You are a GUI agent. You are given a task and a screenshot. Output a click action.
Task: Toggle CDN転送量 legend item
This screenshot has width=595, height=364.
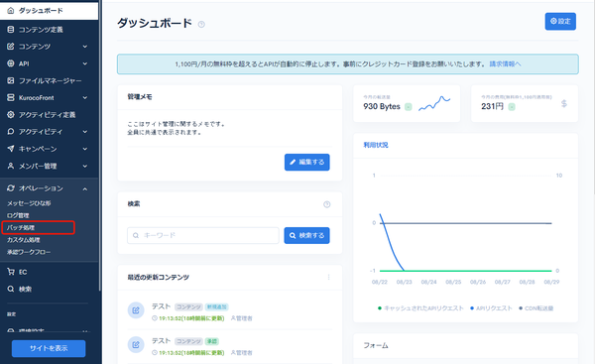535,308
